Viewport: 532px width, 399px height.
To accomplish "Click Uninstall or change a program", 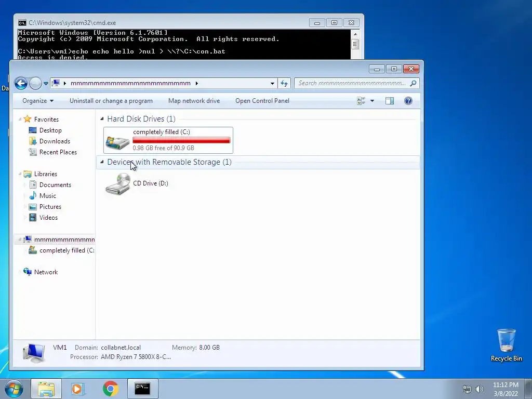I will click(111, 101).
